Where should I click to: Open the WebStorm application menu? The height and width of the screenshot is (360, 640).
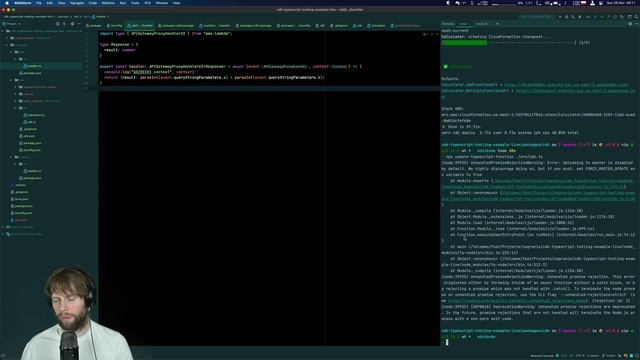[22, 3]
